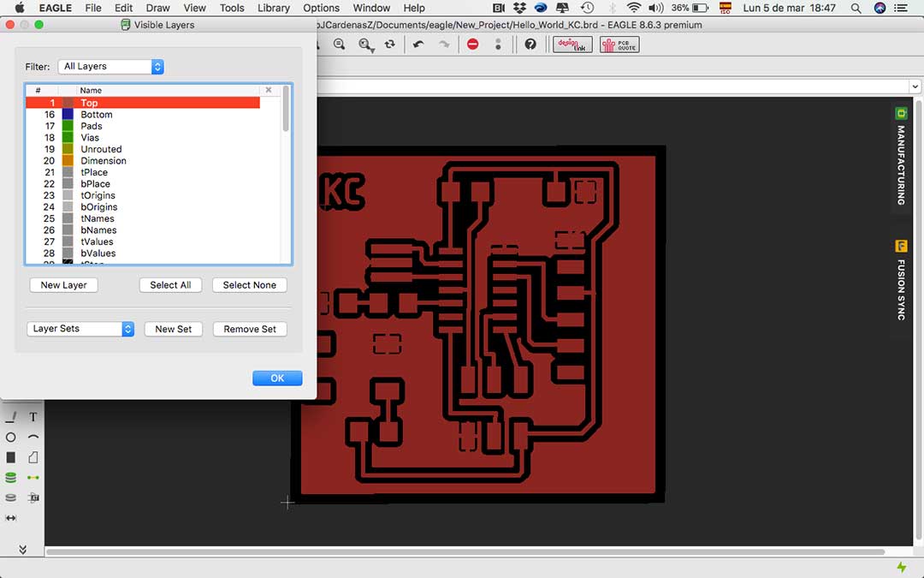Open the Tools menu in menu bar

[232, 8]
